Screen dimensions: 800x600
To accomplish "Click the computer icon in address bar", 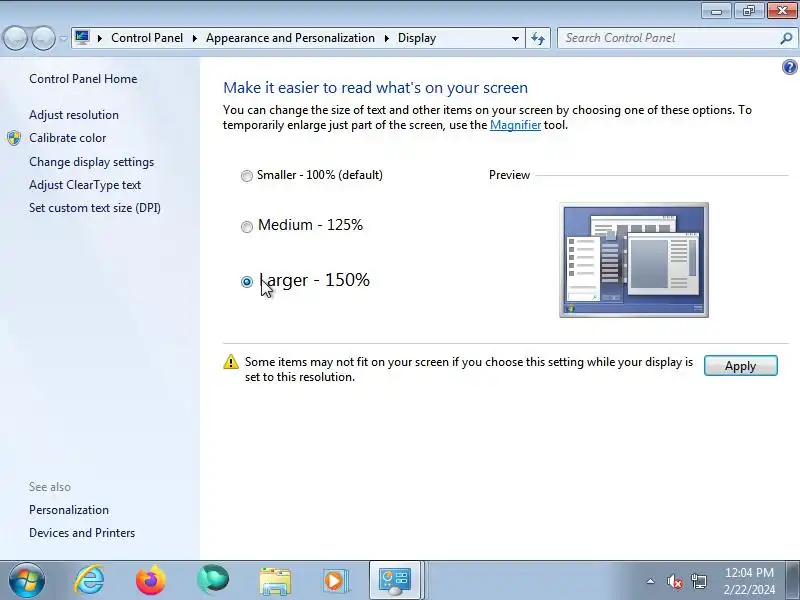I will tap(82, 38).
